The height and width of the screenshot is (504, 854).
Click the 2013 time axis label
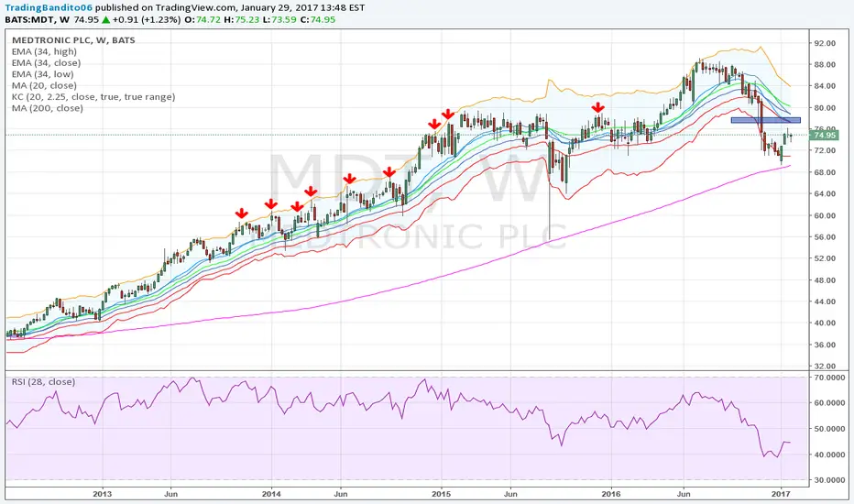coord(103,494)
